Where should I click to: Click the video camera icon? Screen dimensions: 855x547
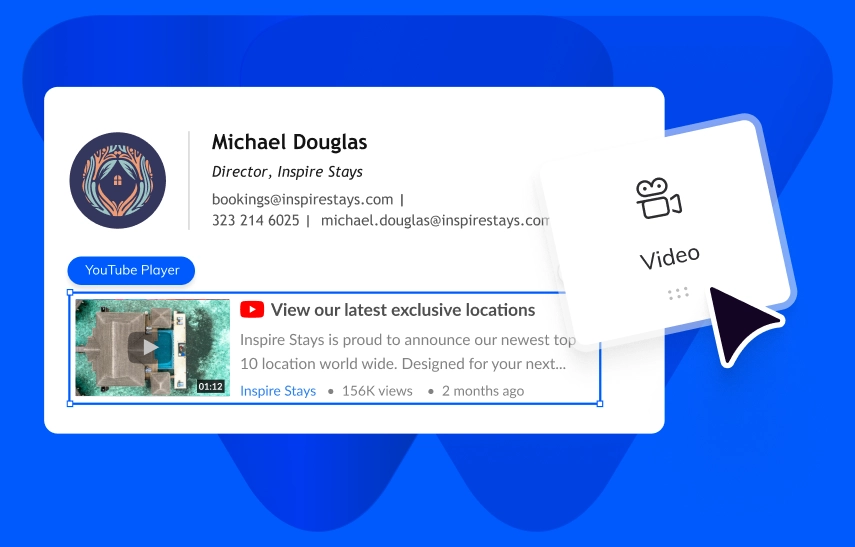(x=658, y=198)
